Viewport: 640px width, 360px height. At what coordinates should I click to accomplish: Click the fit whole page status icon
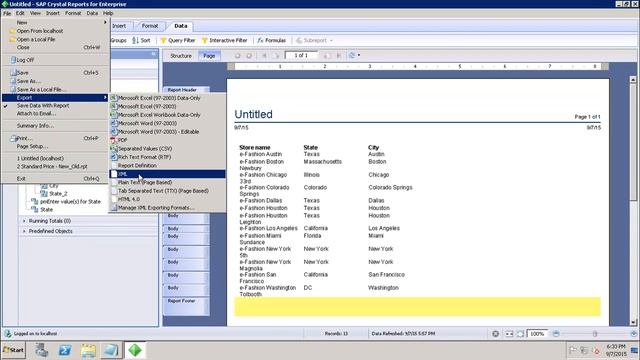(x=520, y=334)
